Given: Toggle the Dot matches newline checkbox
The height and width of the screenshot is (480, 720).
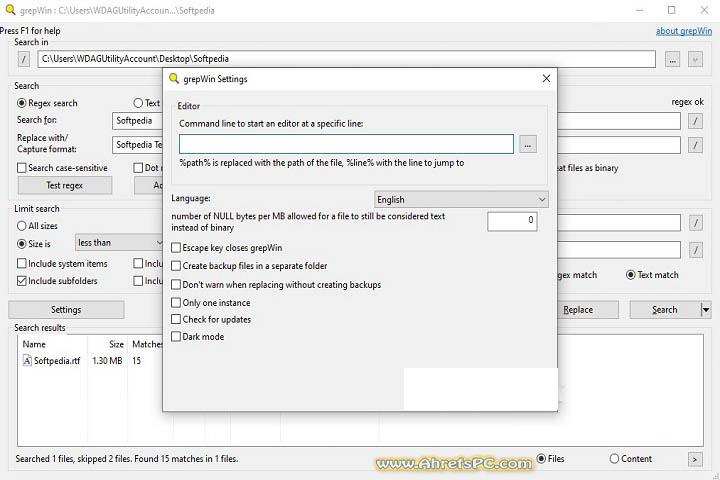Looking at the screenshot, I should coord(138,168).
